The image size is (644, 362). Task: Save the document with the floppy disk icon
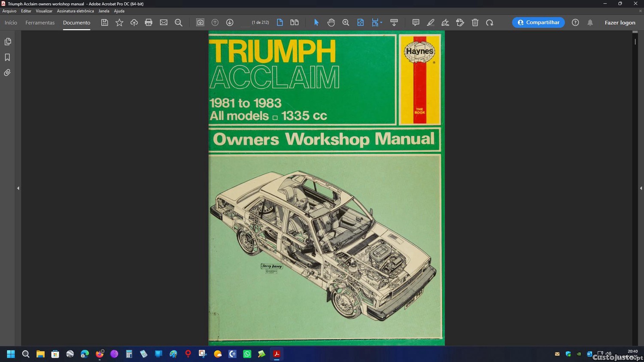[104, 22]
